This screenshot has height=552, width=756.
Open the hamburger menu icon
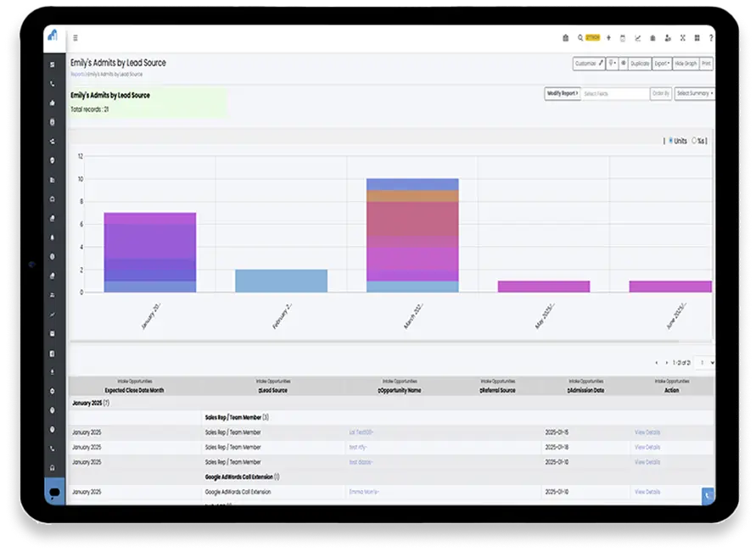76,37
